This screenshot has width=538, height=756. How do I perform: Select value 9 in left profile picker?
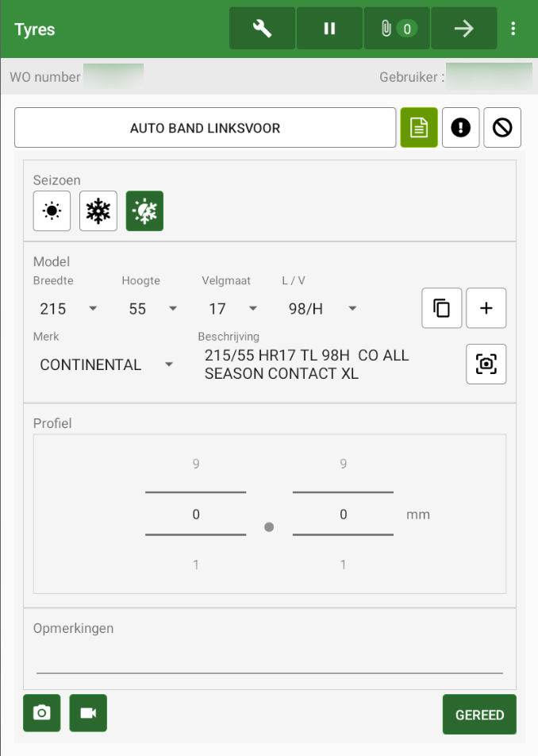click(x=195, y=464)
